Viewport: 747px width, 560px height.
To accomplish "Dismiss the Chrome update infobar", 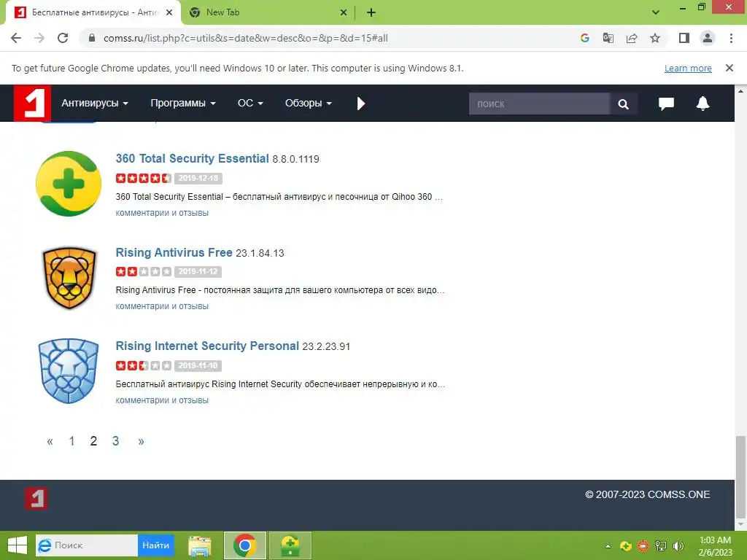I will 729,68.
